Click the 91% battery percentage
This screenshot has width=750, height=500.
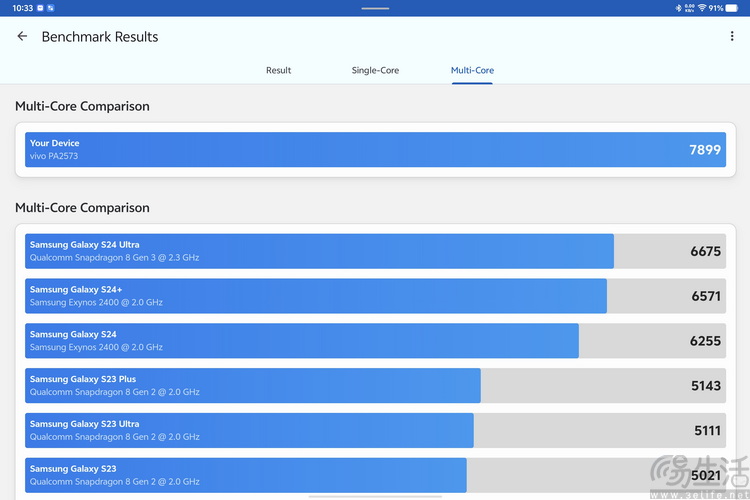(x=716, y=8)
